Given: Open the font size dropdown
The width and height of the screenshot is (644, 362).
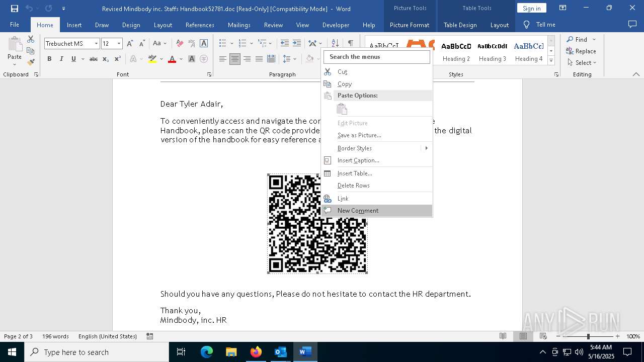Looking at the screenshot, I should click(x=119, y=44).
